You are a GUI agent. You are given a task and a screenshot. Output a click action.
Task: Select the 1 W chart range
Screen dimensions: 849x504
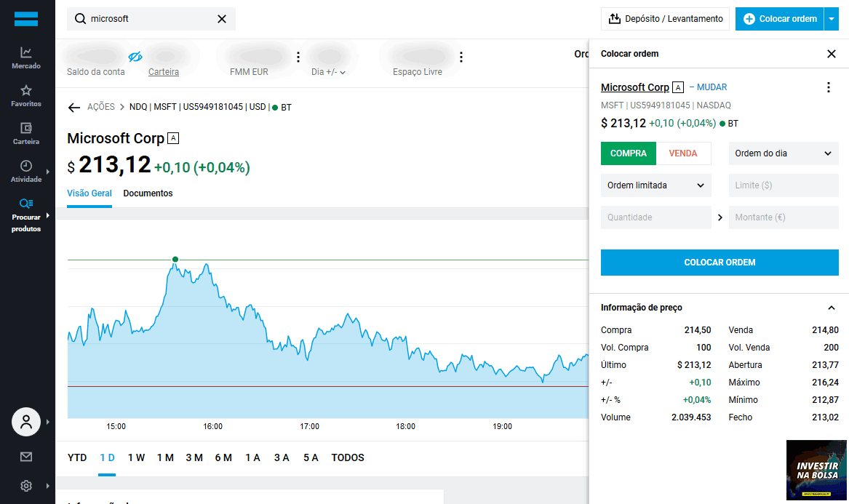137,457
